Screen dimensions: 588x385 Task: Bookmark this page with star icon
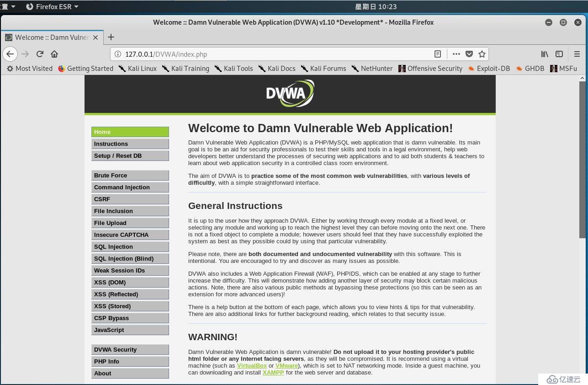tap(482, 54)
